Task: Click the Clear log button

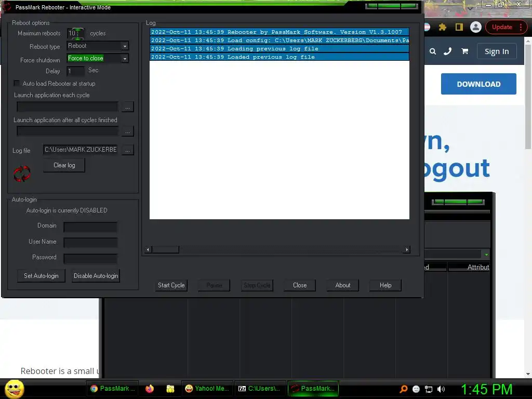Action: coord(64,165)
